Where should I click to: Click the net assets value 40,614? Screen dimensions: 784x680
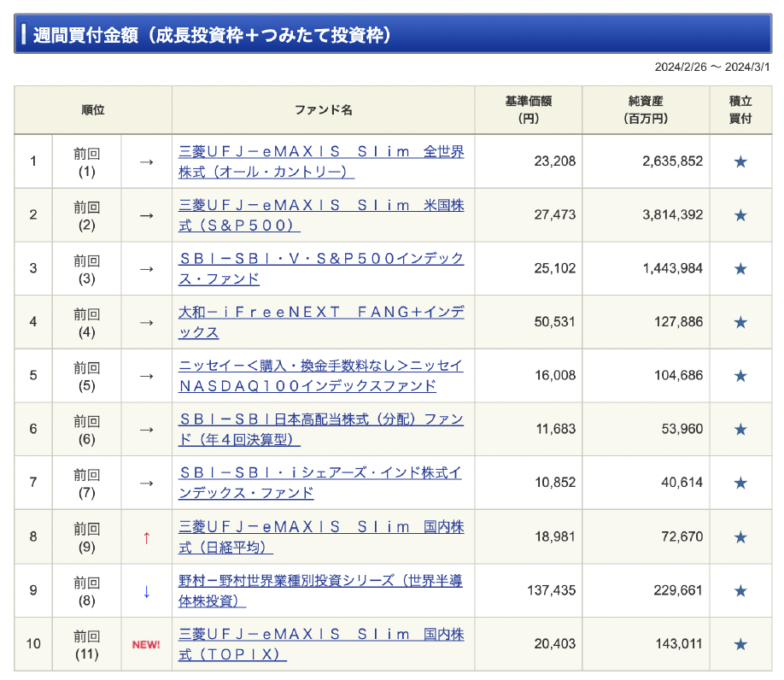[682, 482]
